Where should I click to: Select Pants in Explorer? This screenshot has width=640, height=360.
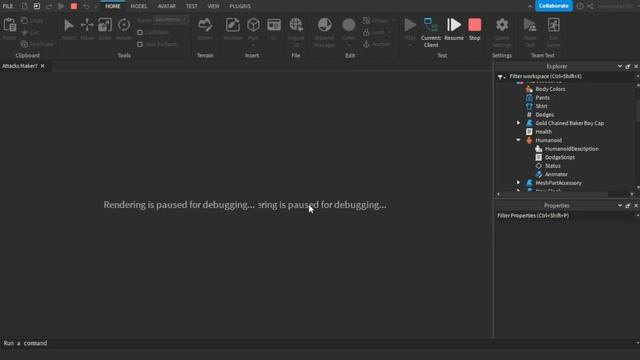(x=542, y=98)
